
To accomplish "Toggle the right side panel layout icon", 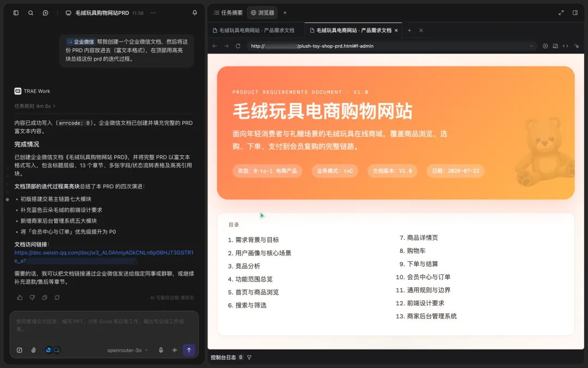I will (575, 13).
